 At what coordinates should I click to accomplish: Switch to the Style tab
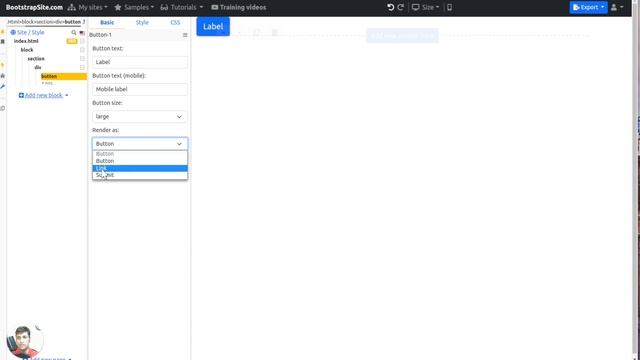point(142,22)
